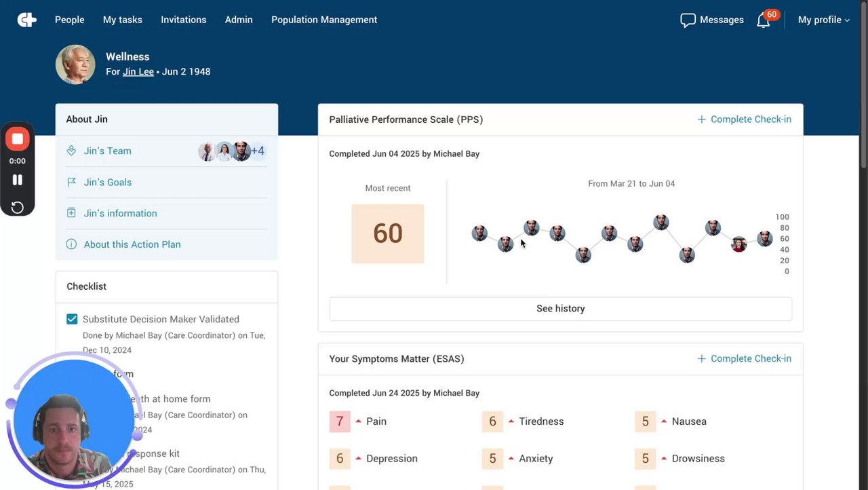Open the Invitations menu item
The image size is (868, 490).
click(184, 20)
